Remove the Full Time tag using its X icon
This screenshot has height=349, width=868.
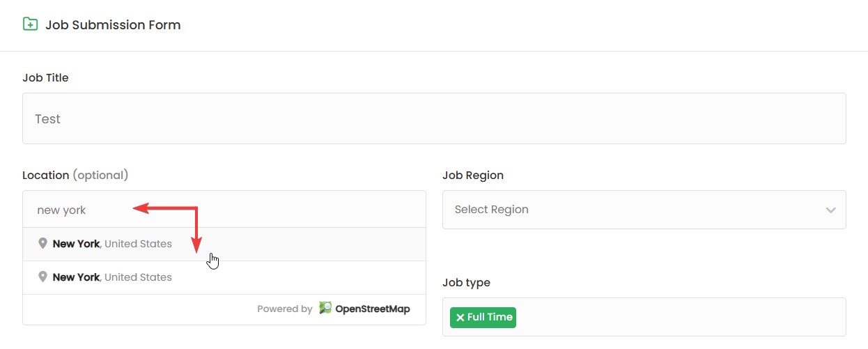click(x=460, y=318)
